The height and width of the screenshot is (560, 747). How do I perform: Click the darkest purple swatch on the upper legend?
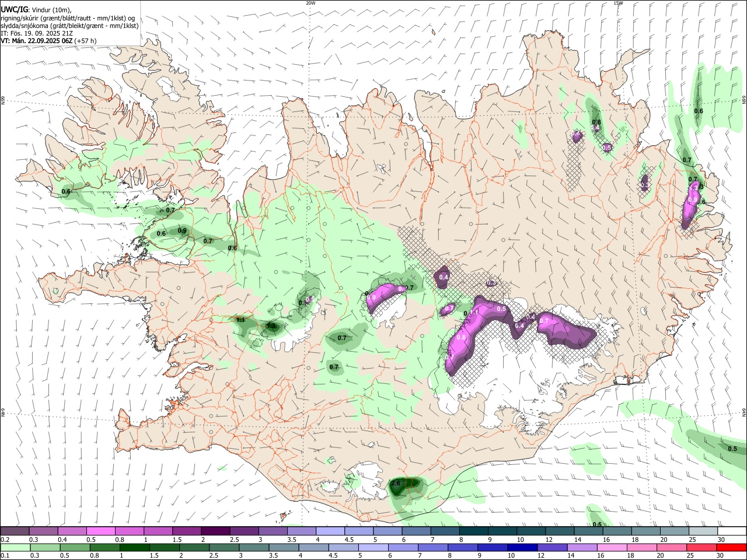point(215,531)
